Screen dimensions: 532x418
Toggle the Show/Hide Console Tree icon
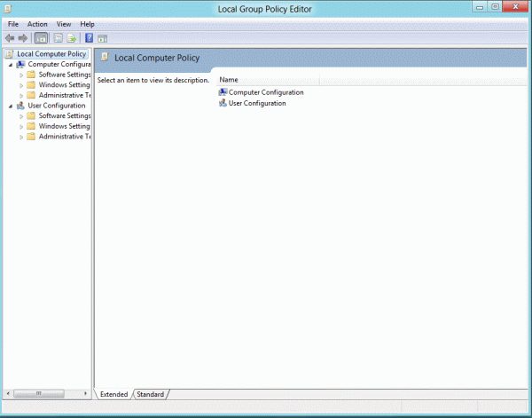pyautogui.click(x=41, y=38)
